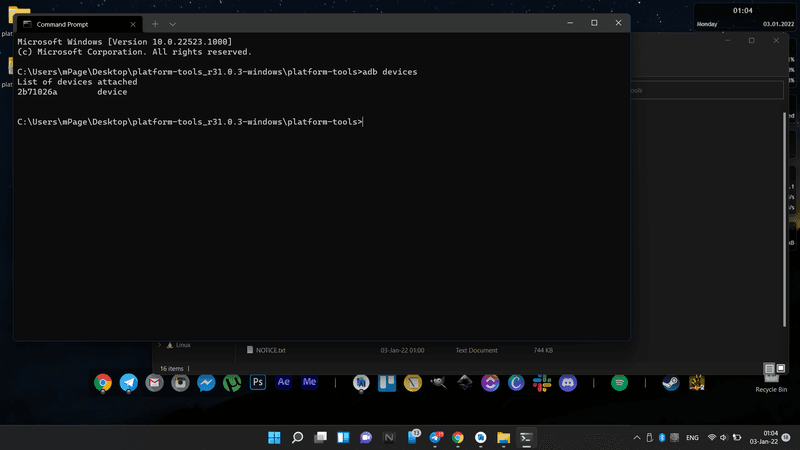Switch Explorer to large thumbnails view icon
The image size is (800, 450).
point(780,368)
